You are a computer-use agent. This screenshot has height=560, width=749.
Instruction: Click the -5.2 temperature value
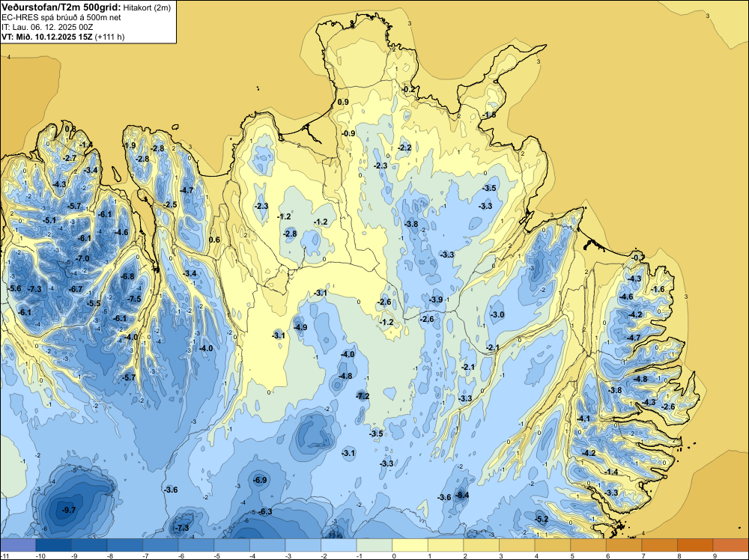542,519
